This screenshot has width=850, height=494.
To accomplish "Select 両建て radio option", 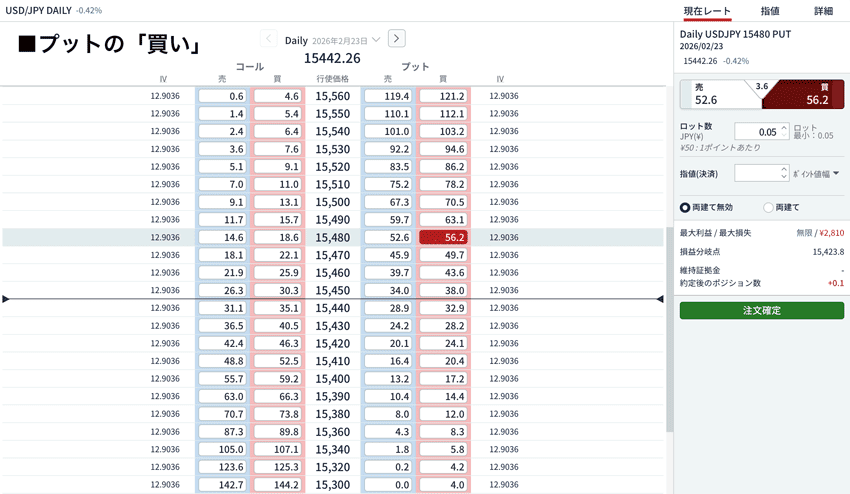I will [768, 207].
